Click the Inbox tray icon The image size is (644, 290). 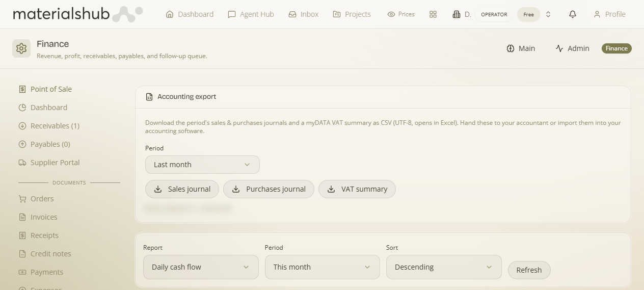tap(292, 14)
